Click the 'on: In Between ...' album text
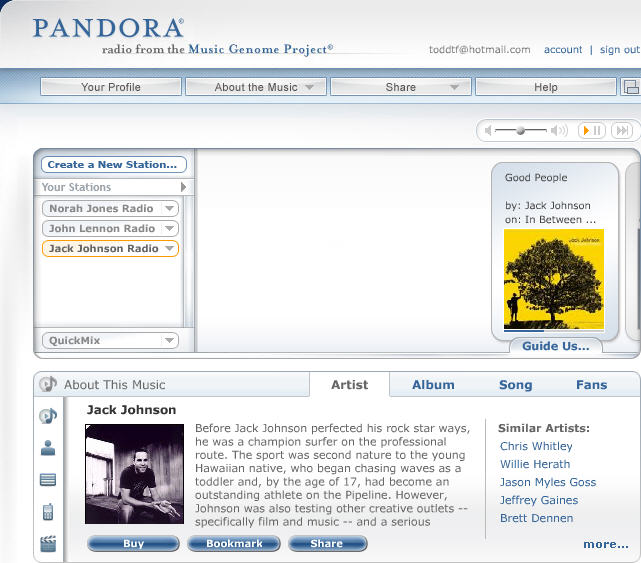 tap(550, 220)
